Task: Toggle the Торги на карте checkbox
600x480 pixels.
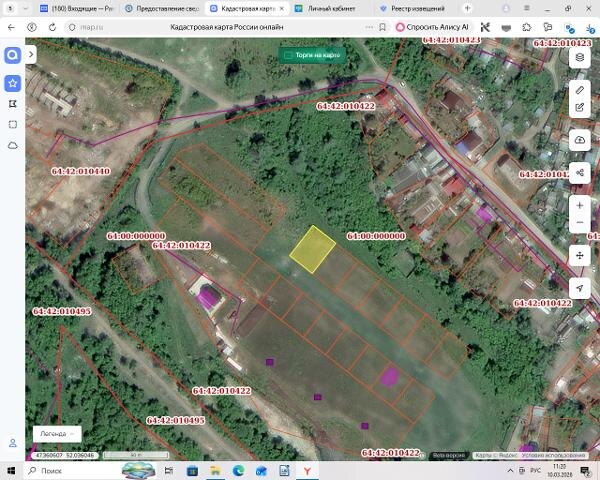Action: 288,56
